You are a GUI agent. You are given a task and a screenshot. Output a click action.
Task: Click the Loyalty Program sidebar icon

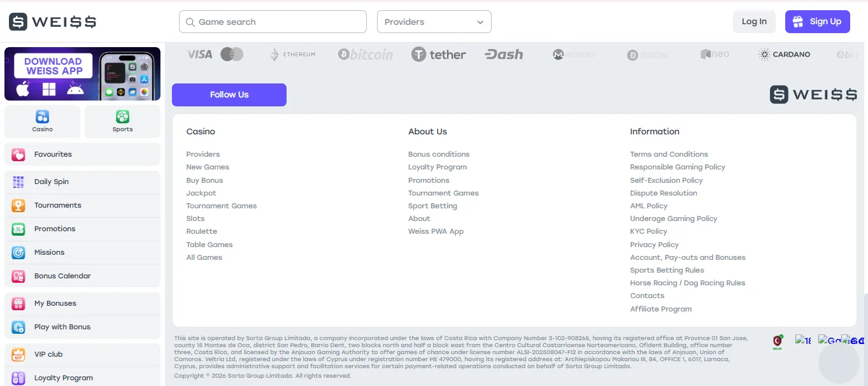[18, 378]
